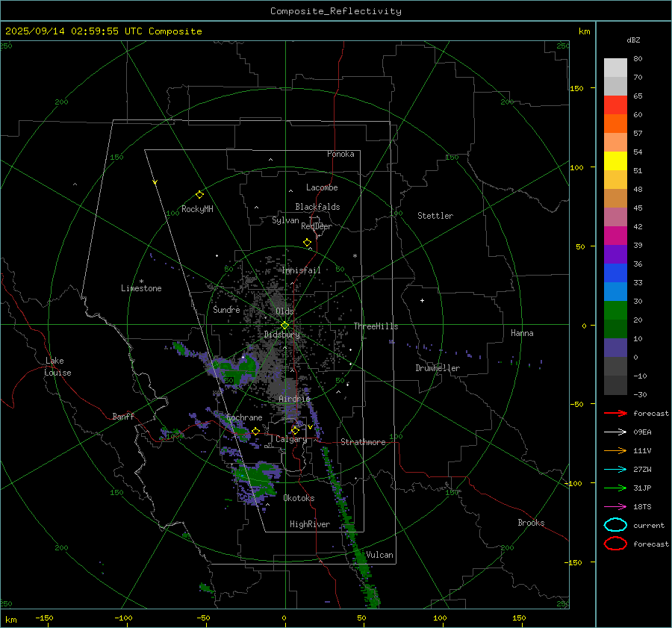Select the purple 39–36 dBZ swatch
The image size is (672, 628).
point(615,254)
